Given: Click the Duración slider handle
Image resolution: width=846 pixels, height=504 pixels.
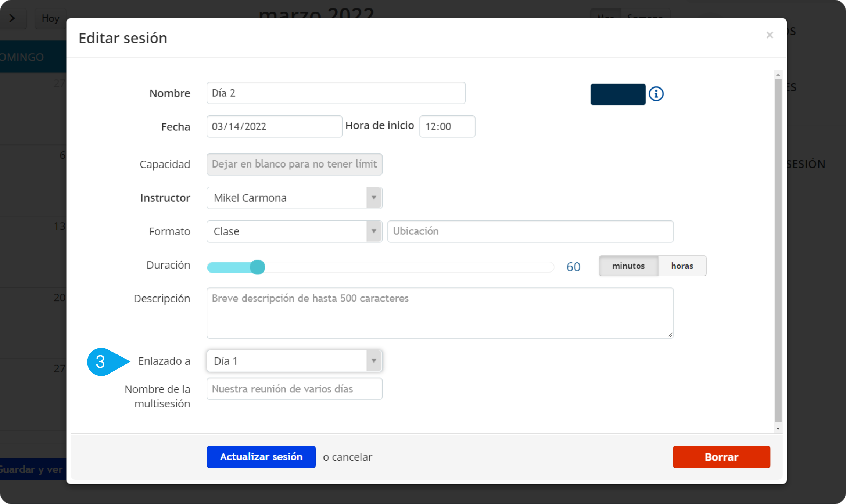Looking at the screenshot, I should [257, 267].
